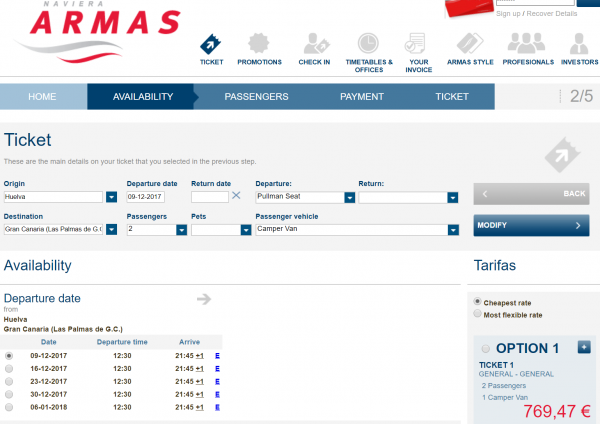The image size is (600, 424).
Task: Choose the 06-01-2018 departure date radio
Action: point(9,407)
